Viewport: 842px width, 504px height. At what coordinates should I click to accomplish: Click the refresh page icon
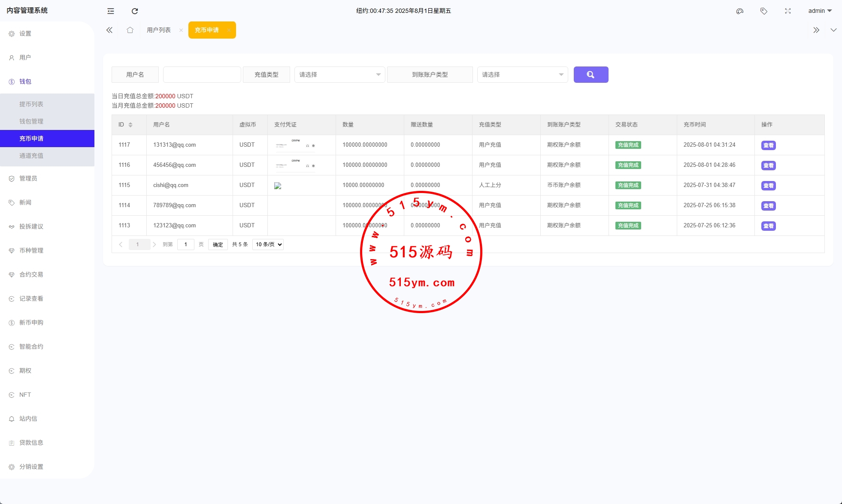135,11
